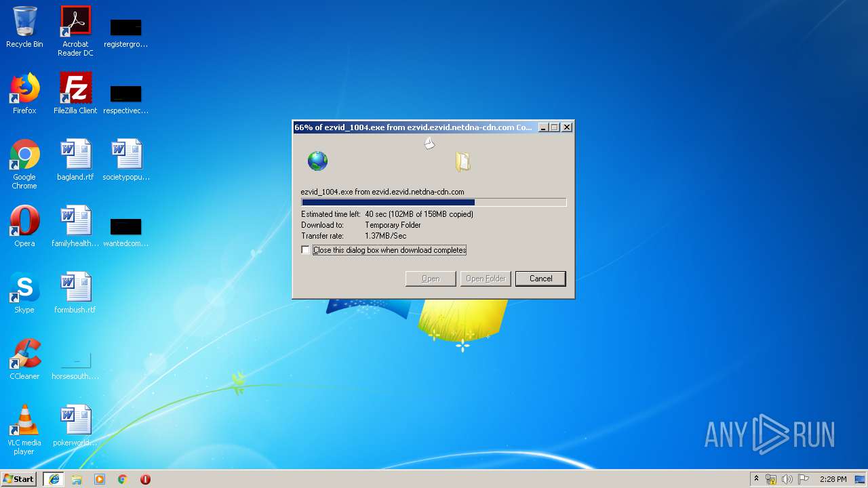This screenshot has height=488, width=868.
Task: Open Skype desktop shortcut
Action: tap(24, 293)
